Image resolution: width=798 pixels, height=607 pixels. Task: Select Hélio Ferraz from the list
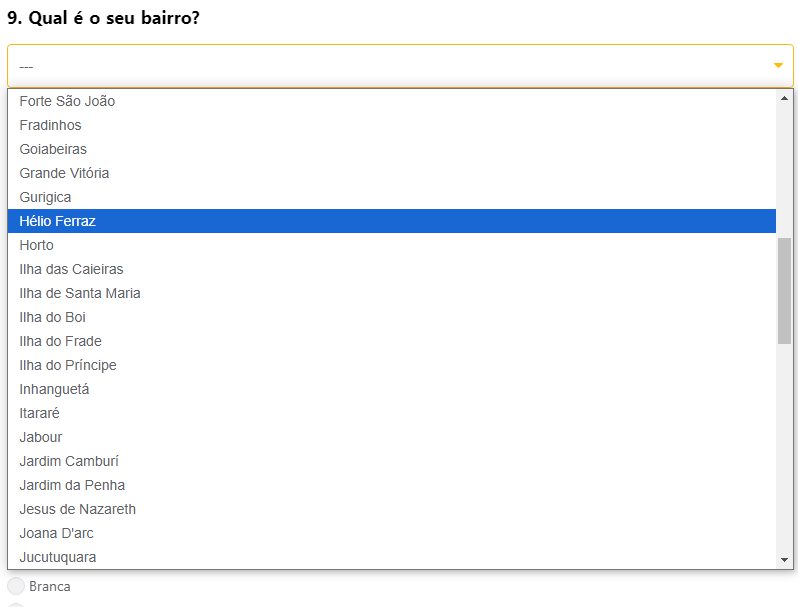pos(57,221)
